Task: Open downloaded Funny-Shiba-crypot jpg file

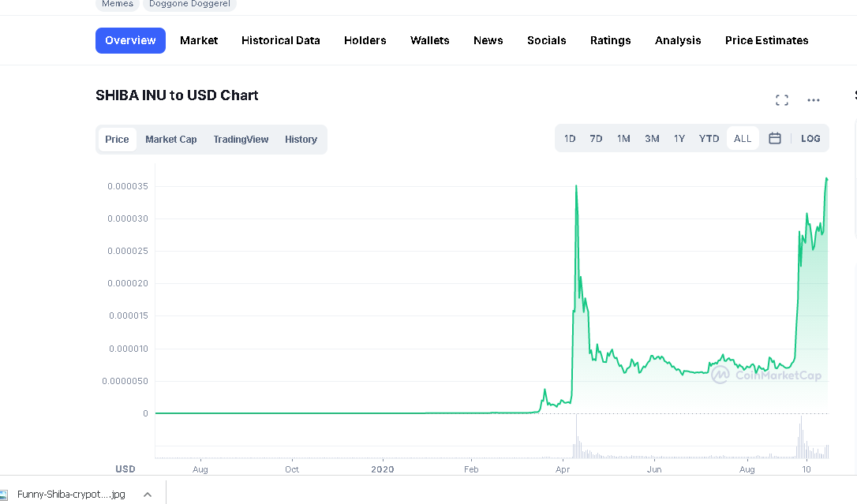Action: pyautogui.click(x=71, y=495)
